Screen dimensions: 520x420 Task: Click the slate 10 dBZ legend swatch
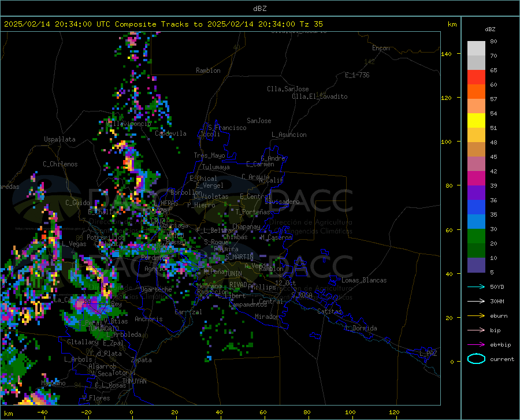click(476, 265)
